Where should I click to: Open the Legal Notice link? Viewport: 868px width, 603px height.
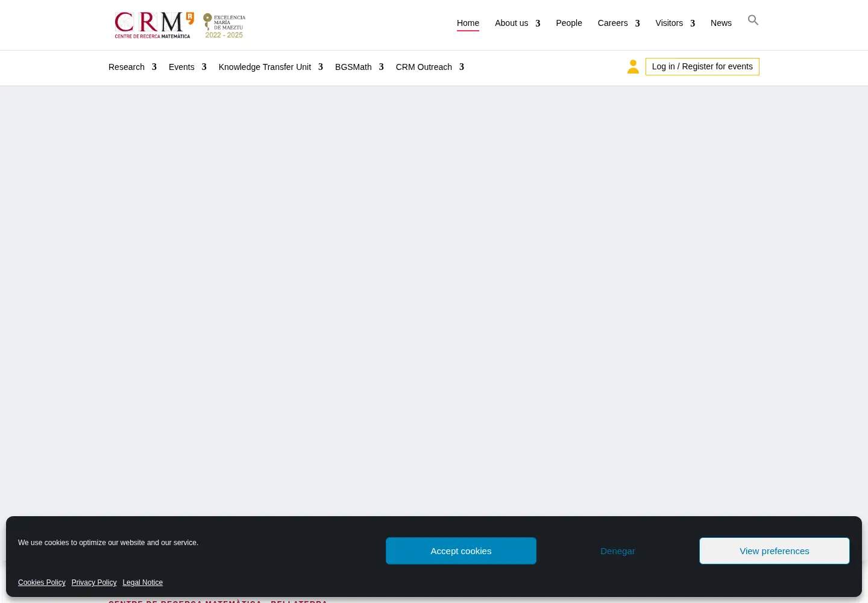coord(143,582)
